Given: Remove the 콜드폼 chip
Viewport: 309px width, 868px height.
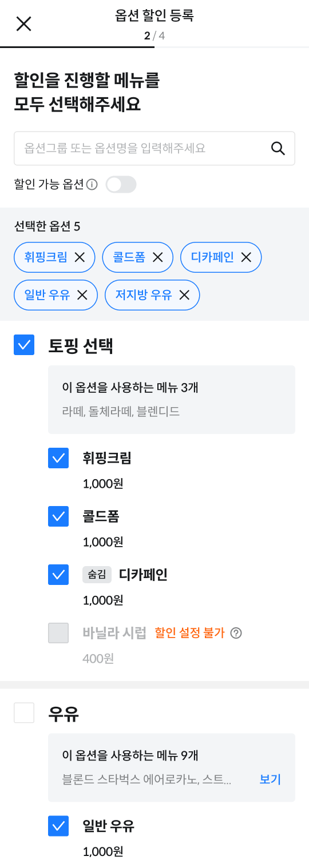Looking at the screenshot, I should [x=158, y=257].
